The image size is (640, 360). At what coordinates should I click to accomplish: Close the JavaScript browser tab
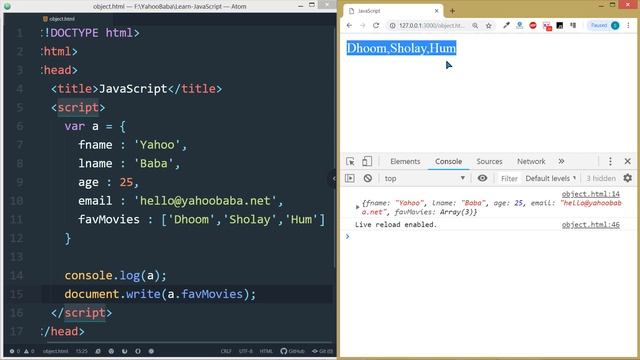click(436, 11)
